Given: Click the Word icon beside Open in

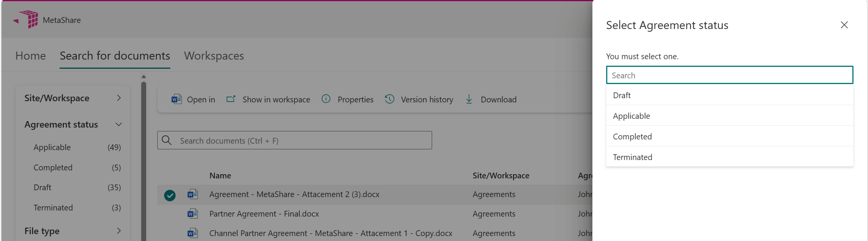Looking at the screenshot, I should tap(176, 99).
